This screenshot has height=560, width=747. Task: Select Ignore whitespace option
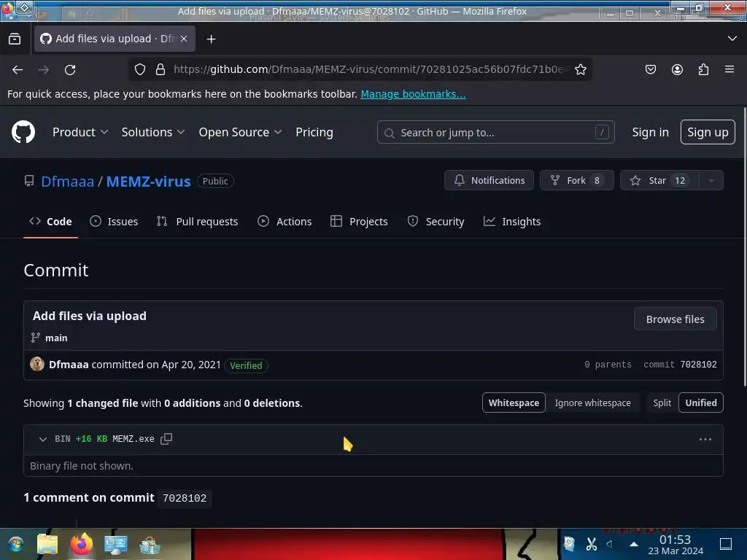tap(592, 402)
